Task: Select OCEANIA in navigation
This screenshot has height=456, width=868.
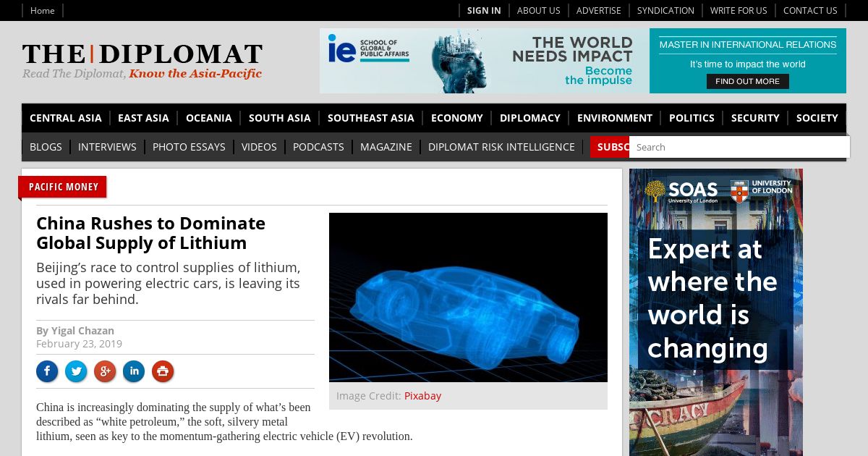Action: click(x=208, y=118)
